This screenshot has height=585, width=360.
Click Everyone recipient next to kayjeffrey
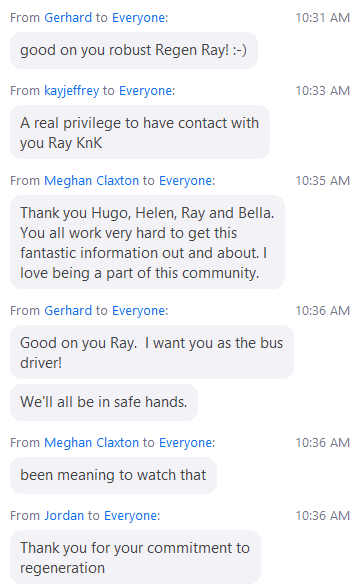pos(146,91)
